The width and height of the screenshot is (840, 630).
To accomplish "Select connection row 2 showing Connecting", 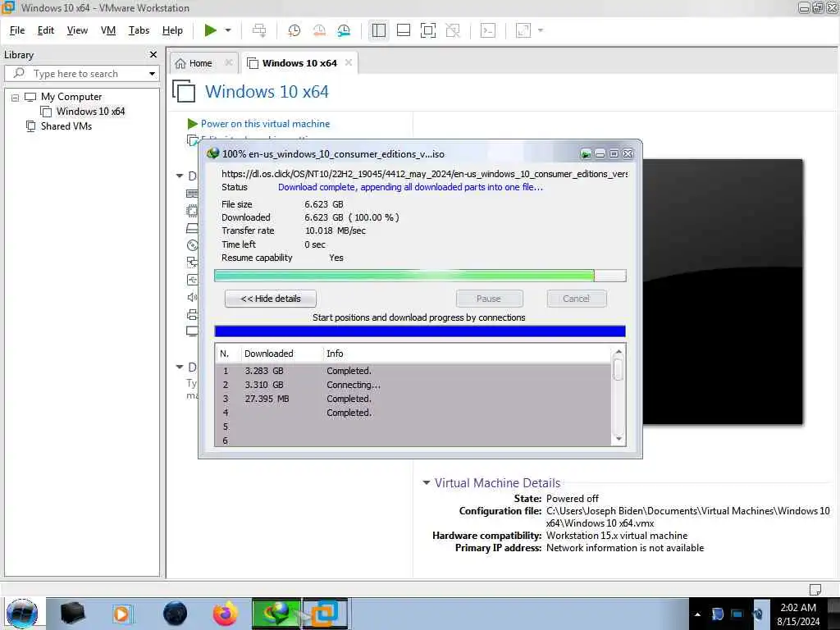I will (413, 385).
